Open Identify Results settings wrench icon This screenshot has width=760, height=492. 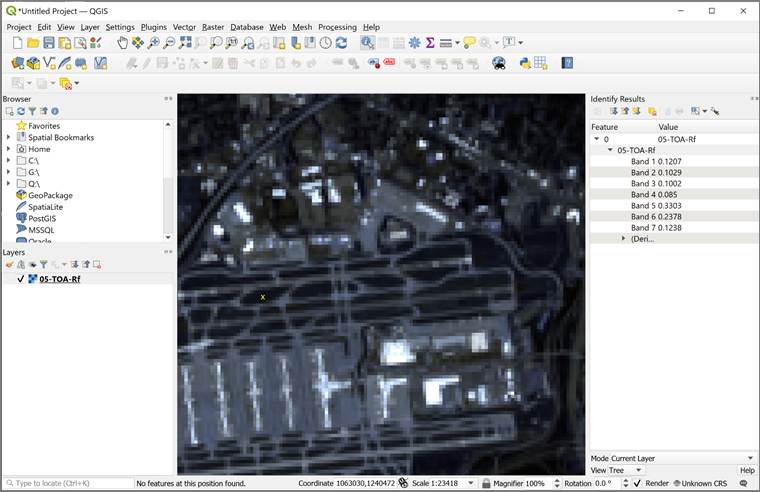pos(715,111)
